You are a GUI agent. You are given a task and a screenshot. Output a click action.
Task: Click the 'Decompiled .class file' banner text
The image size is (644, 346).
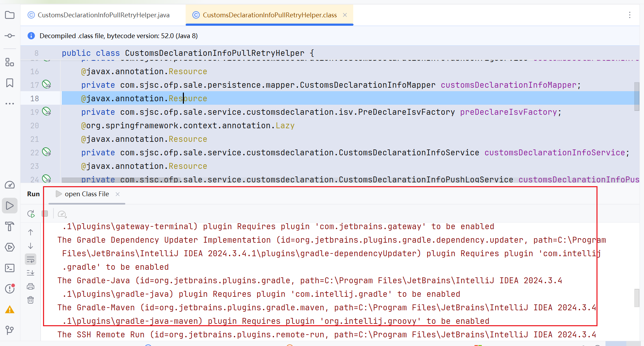point(119,36)
